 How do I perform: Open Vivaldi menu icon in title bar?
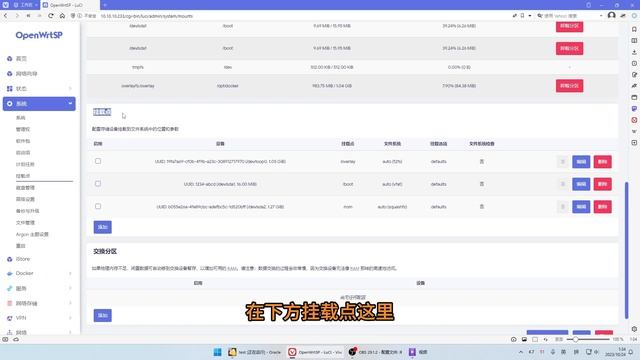point(5,5)
